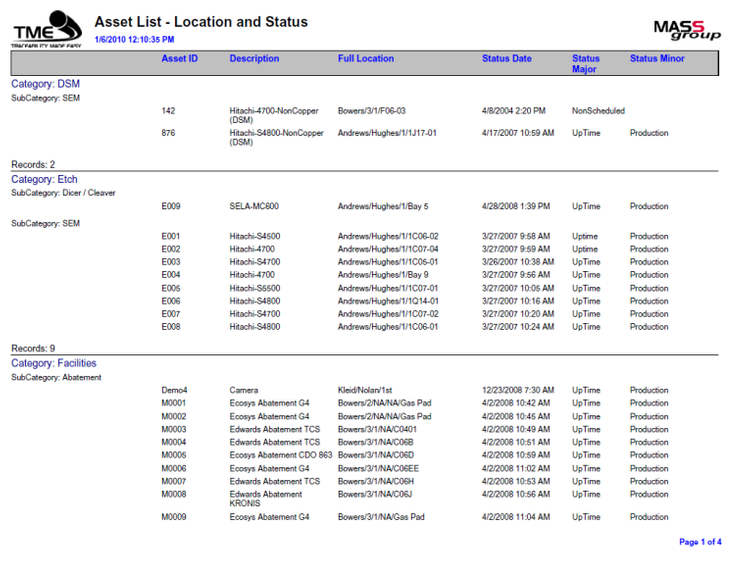Select the Hitachi-S5500 description for E005
This screenshot has height=565, width=750.
pyautogui.click(x=254, y=288)
